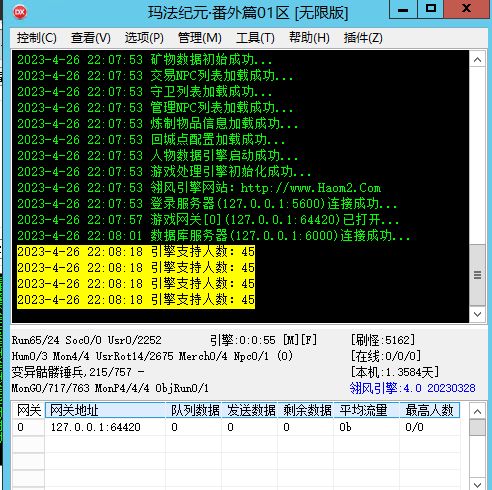Click the [刷怪:5162] status entry
The height and width of the screenshot is (490, 492).
(383, 340)
